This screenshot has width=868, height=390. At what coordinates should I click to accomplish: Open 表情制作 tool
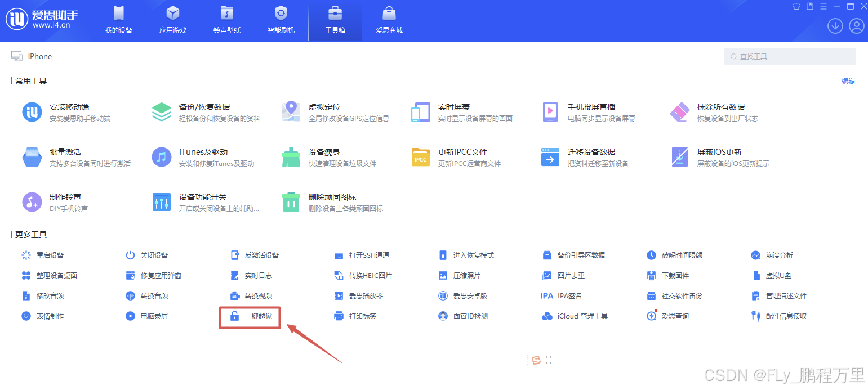click(x=43, y=316)
